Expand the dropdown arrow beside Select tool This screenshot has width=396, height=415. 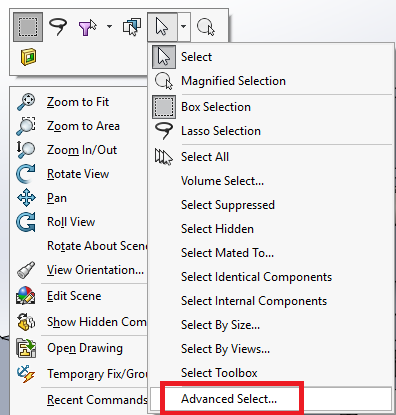coord(184,27)
